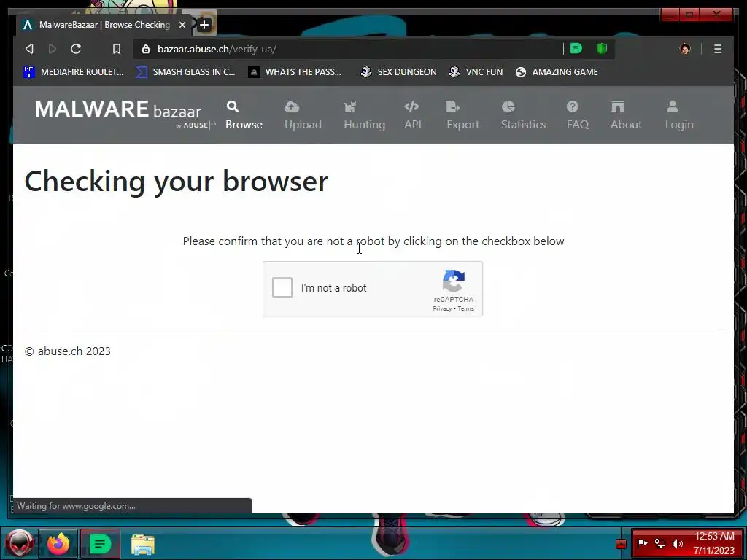Launch Firefox from the taskbar
The width and height of the screenshot is (747, 560).
[58, 544]
